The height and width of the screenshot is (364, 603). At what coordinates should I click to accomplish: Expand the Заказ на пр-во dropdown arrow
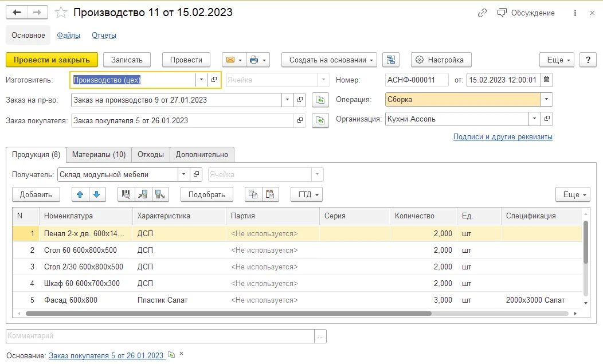point(287,100)
